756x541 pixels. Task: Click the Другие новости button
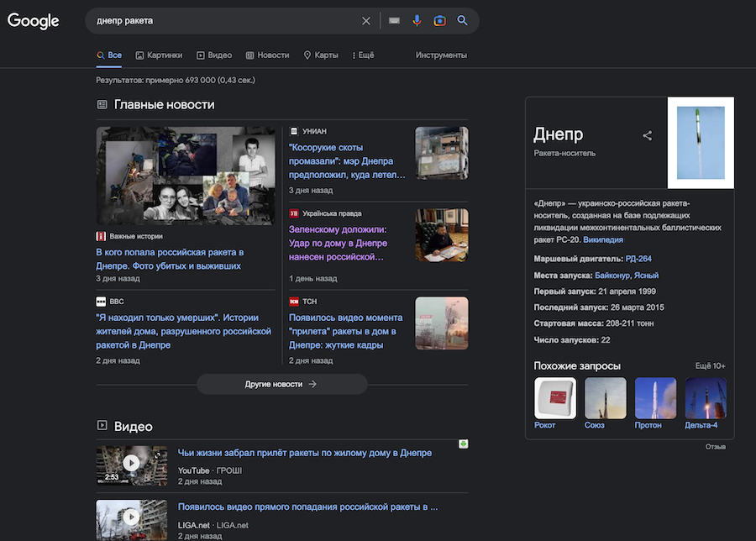(x=281, y=384)
